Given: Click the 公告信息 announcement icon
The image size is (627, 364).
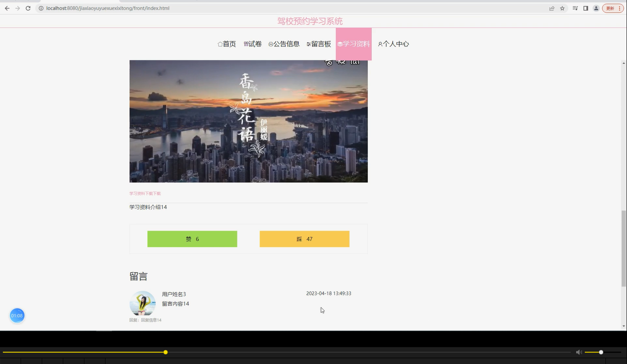Looking at the screenshot, I should coord(270,44).
